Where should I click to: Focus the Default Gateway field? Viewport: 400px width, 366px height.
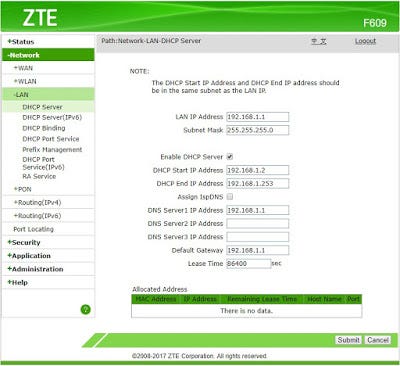click(258, 250)
